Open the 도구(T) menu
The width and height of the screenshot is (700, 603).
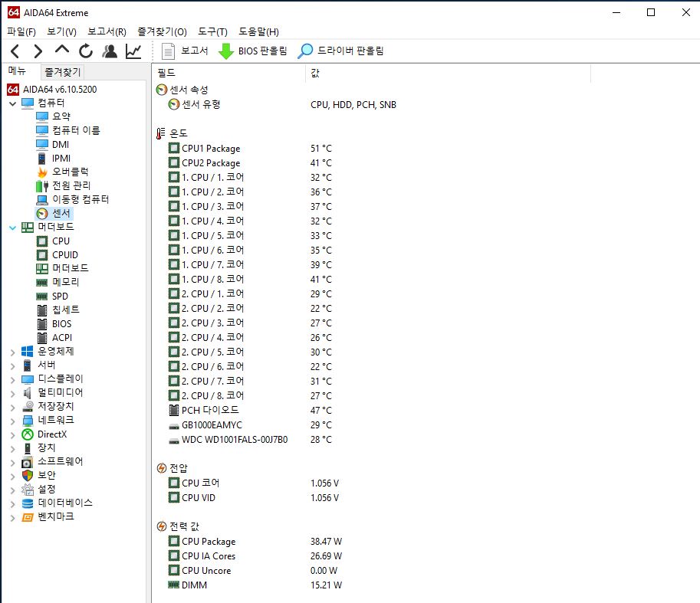click(213, 31)
